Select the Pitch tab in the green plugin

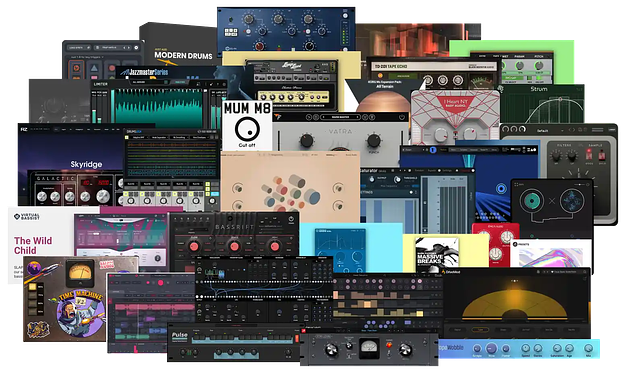pyautogui.click(x=539, y=57)
